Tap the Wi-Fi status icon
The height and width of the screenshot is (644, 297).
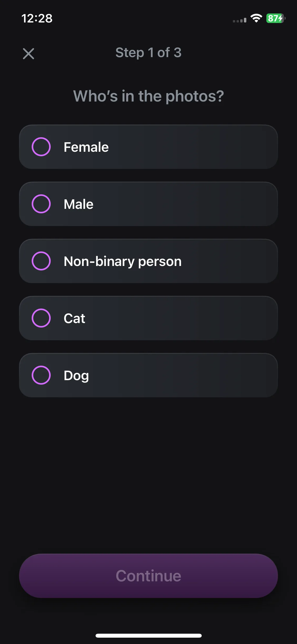click(256, 18)
